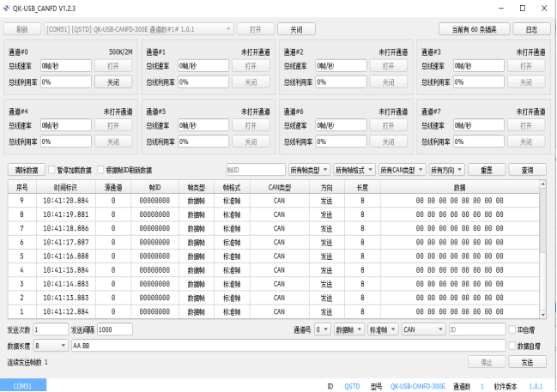Click 打开 button in 通道#5 panel

click(251, 125)
